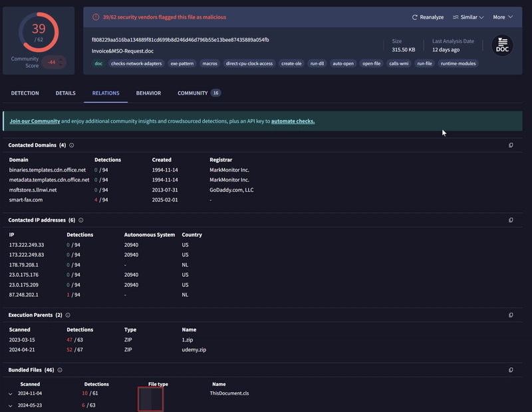Click the GoDaddy.com, LLC registrar cell

click(231, 190)
